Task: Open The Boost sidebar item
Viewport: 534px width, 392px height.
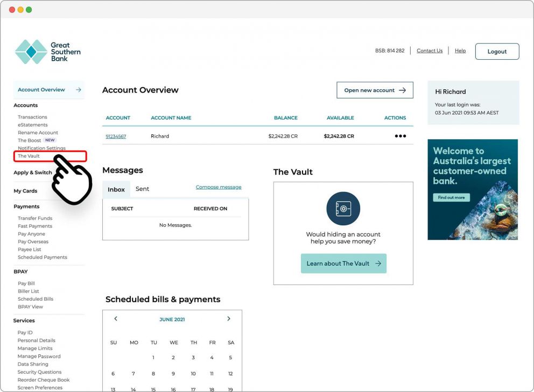Action: [x=29, y=140]
